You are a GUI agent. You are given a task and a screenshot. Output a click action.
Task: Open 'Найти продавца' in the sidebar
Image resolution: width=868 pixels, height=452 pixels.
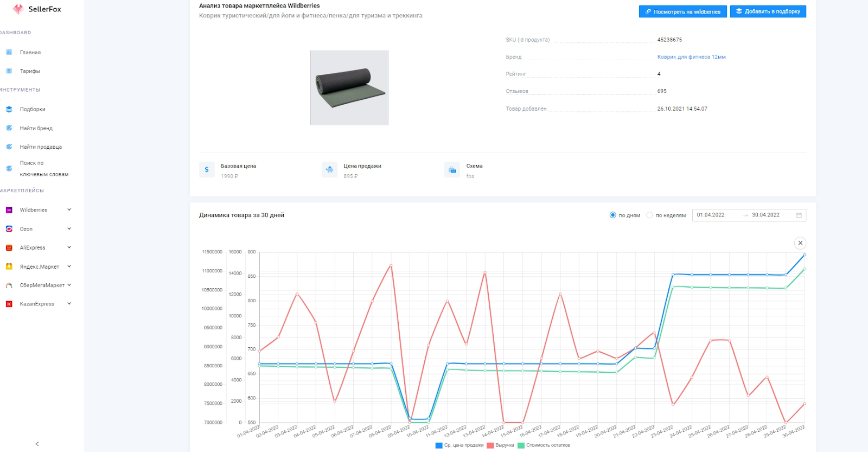pyautogui.click(x=41, y=147)
